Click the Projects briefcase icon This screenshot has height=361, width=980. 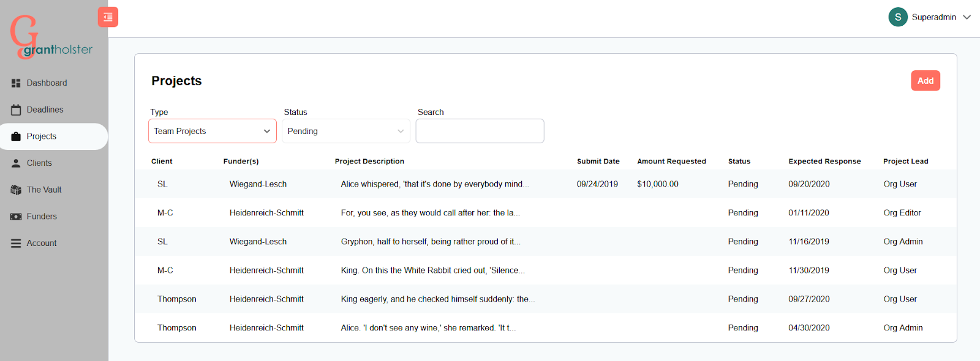pos(16,136)
